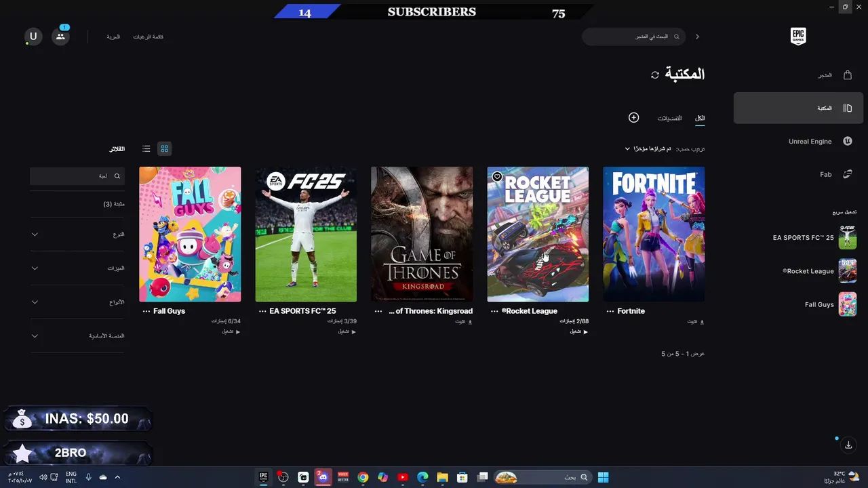Screen dimensions: 868x488
Task: Expand the النوع filter section
Action: pos(77,235)
